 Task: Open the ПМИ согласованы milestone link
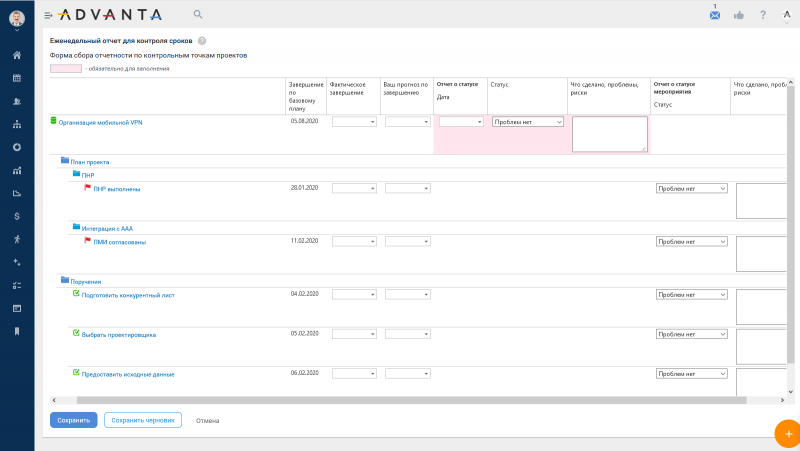pos(119,242)
